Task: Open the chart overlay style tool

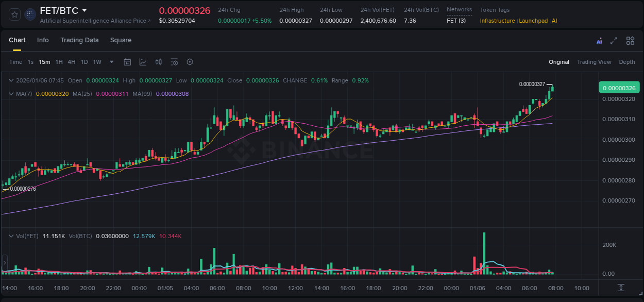Action: [x=143, y=61]
